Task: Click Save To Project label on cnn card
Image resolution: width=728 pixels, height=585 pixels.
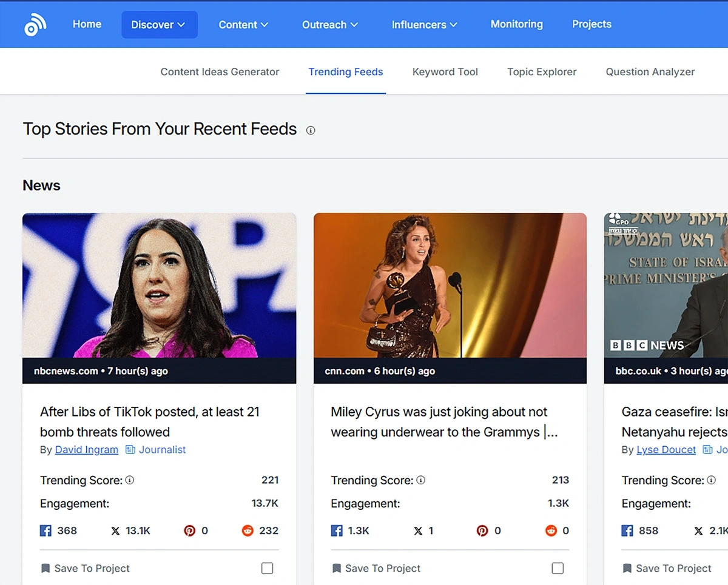Action: [x=383, y=569]
